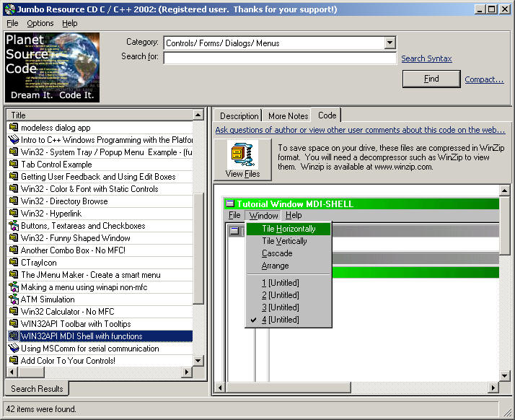Click the icon beside 'Tab Control Example'
Image resolution: width=515 pixels, height=420 pixels.
tap(14, 164)
